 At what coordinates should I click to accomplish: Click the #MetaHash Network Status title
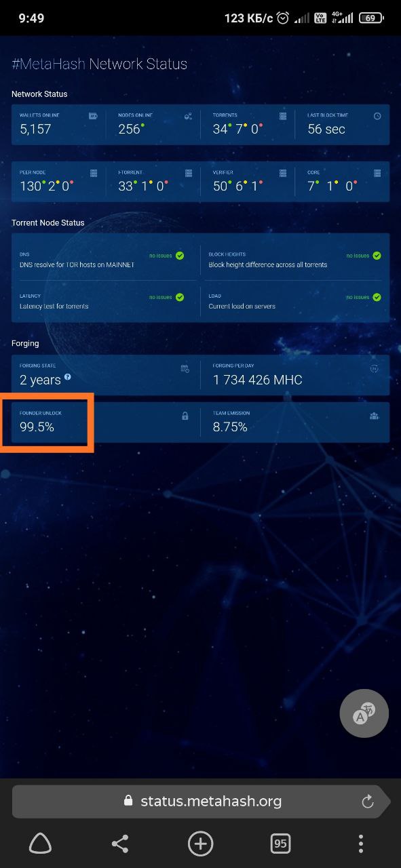click(99, 64)
